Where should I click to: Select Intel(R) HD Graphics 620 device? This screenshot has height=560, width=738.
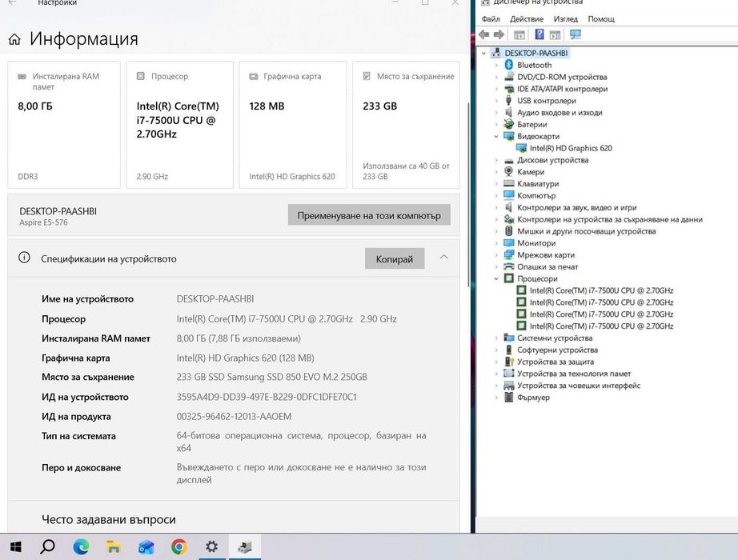(x=571, y=148)
